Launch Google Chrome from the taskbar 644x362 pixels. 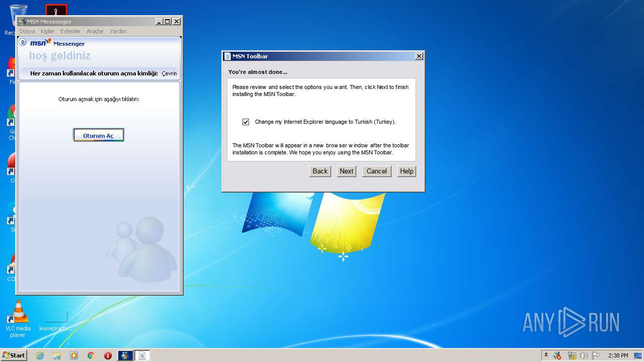pyautogui.click(x=91, y=355)
